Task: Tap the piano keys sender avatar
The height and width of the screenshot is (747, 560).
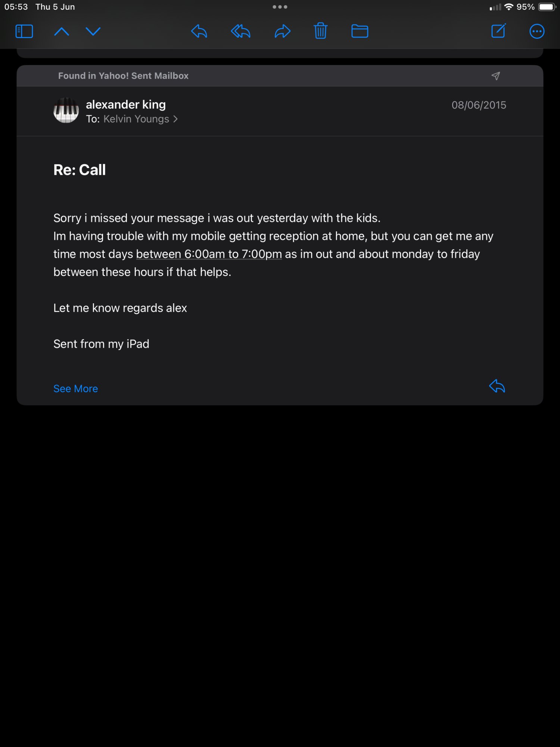Action: click(66, 111)
